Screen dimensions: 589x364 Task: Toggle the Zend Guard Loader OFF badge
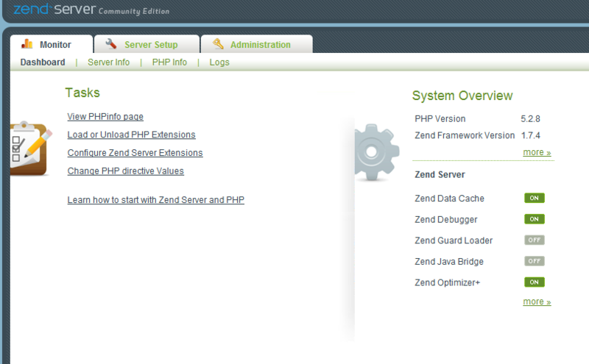coord(535,240)
